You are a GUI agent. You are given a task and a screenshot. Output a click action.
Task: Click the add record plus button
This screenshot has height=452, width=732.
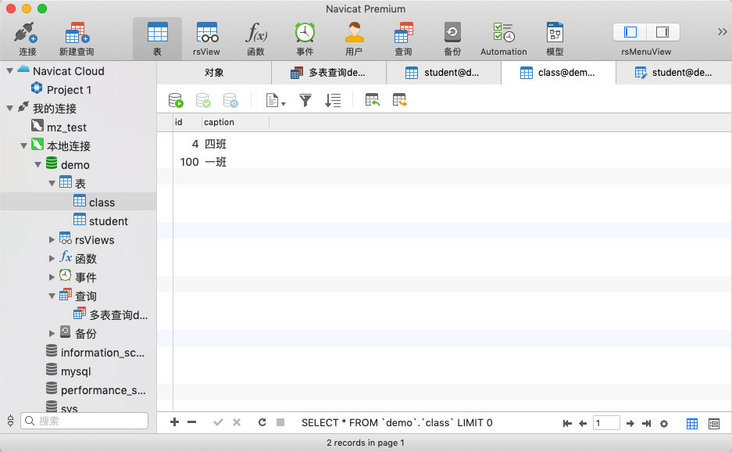[x=174, y=422]
